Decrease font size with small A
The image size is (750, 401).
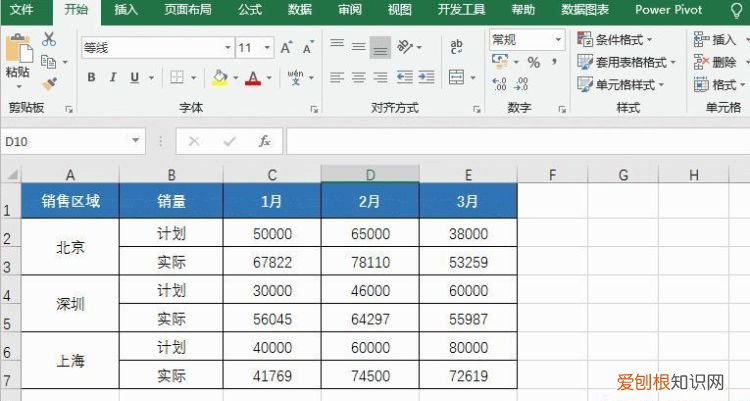(308, 48)
